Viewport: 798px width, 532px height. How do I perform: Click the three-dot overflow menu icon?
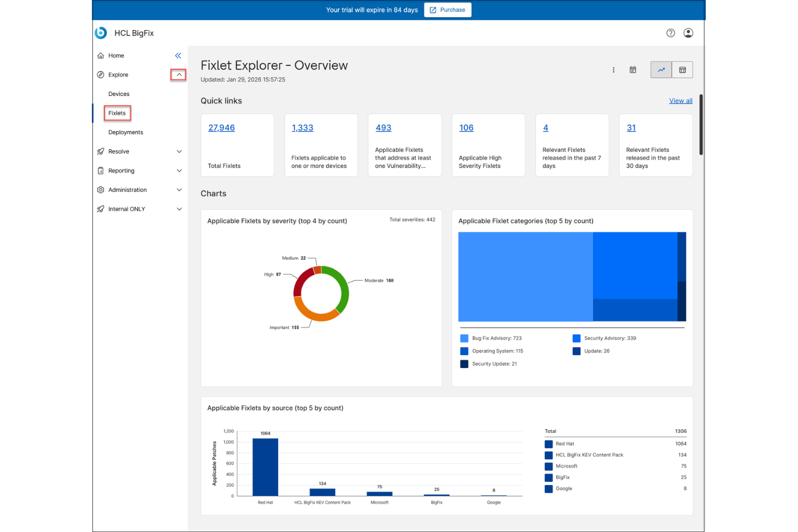point(614,70)
